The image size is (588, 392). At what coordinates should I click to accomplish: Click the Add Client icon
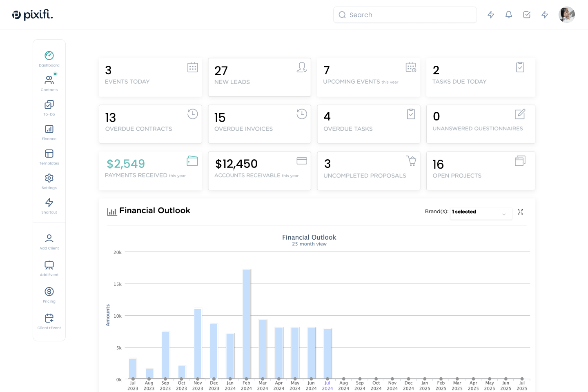pos(49,242)
